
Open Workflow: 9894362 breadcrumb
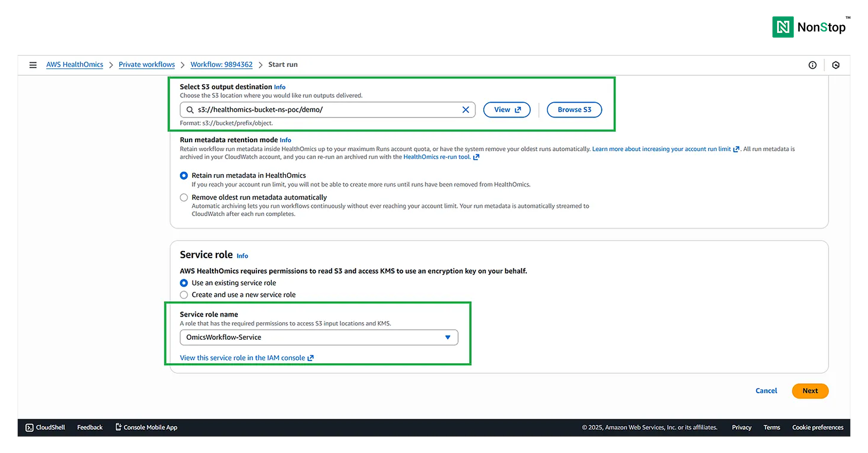coord(222,65)
